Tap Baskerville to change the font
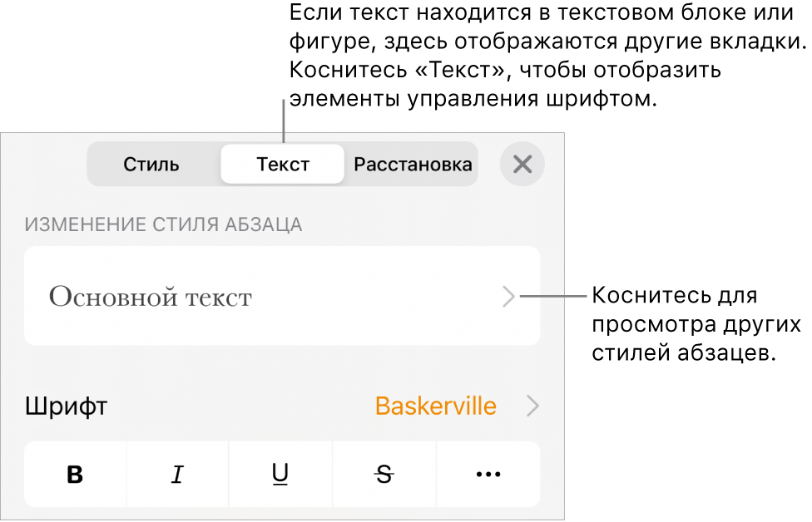The image size is (812, 522). pos(433,406)
